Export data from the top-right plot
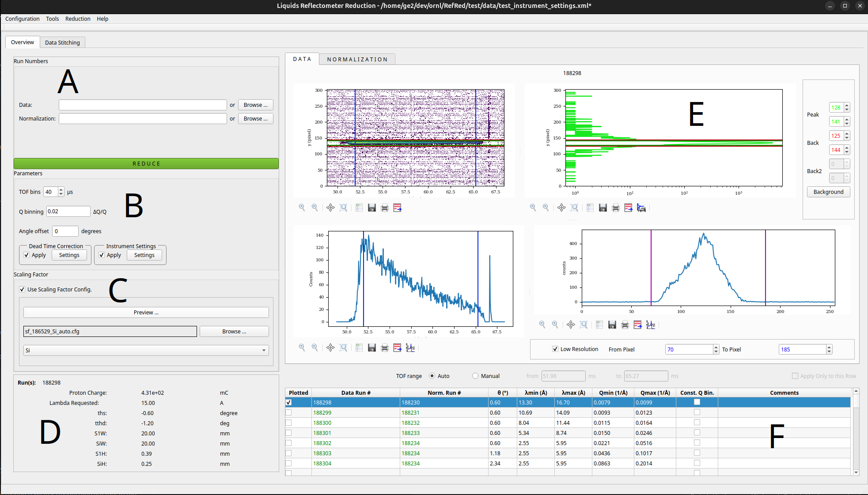Screen dimensions: 868x495 point(629,208)
